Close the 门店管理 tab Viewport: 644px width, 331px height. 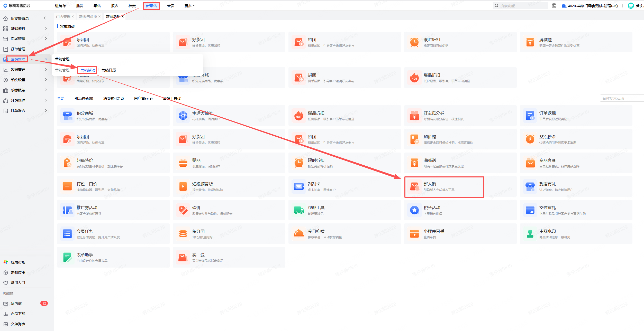click(x=73, y=17)
